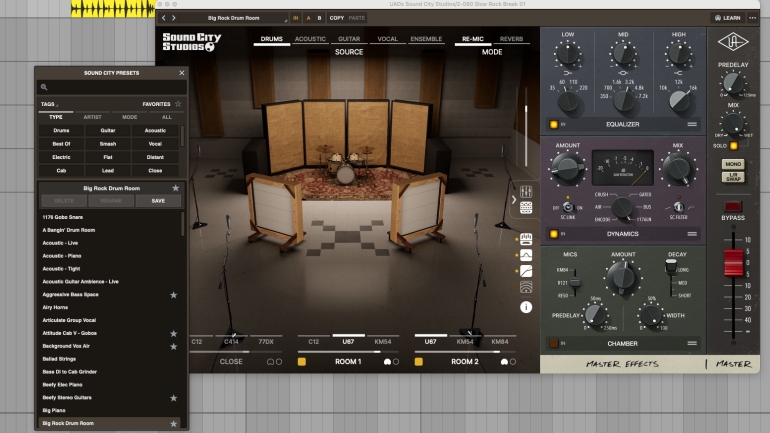Screen dimensions: 770x433
Task: Click the LEARN button
Action: pyautogui.click(x=728, y=18)
